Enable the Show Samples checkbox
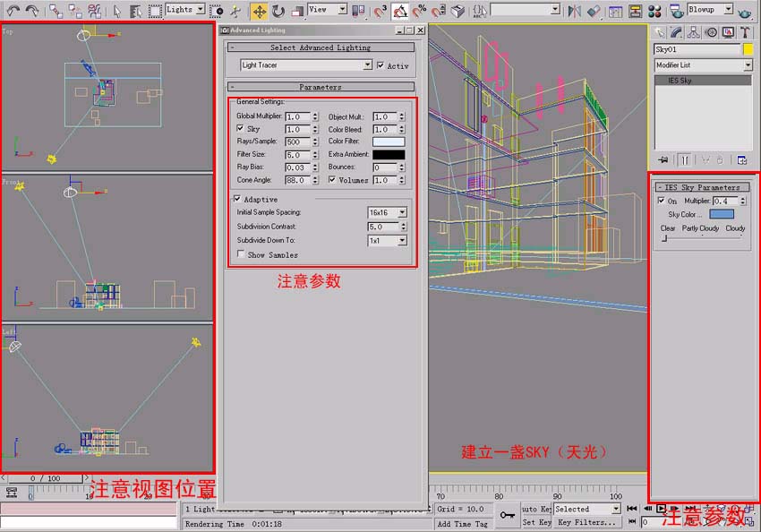The image size is (761, 532). pos(241,254)
